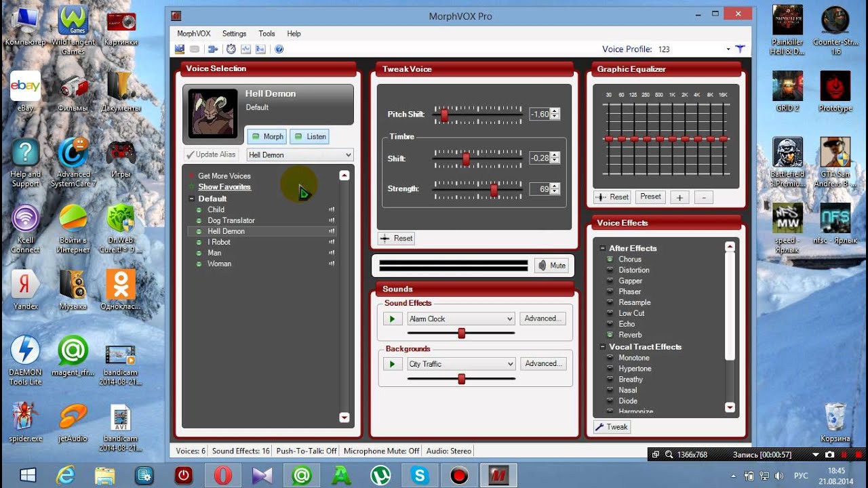Image resolution: width=868 pixels, height=488 pixels.
Task: Click the Timbre Strength value stepper
Action: click(x=555, y=189)
